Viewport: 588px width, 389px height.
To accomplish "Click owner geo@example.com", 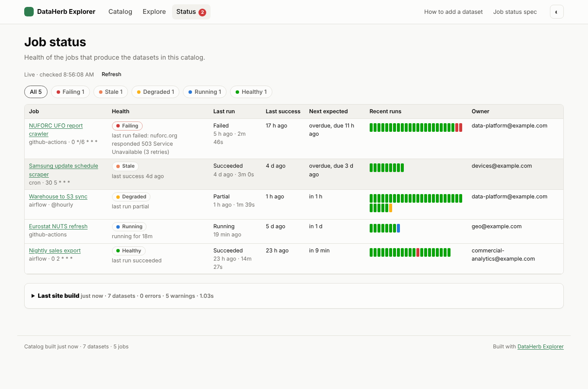I will coord(496,226).
